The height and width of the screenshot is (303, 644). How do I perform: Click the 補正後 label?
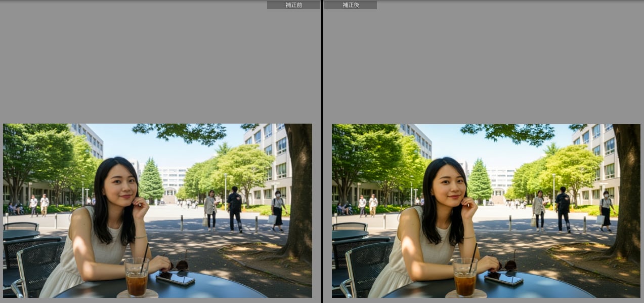tap(351, 5)
